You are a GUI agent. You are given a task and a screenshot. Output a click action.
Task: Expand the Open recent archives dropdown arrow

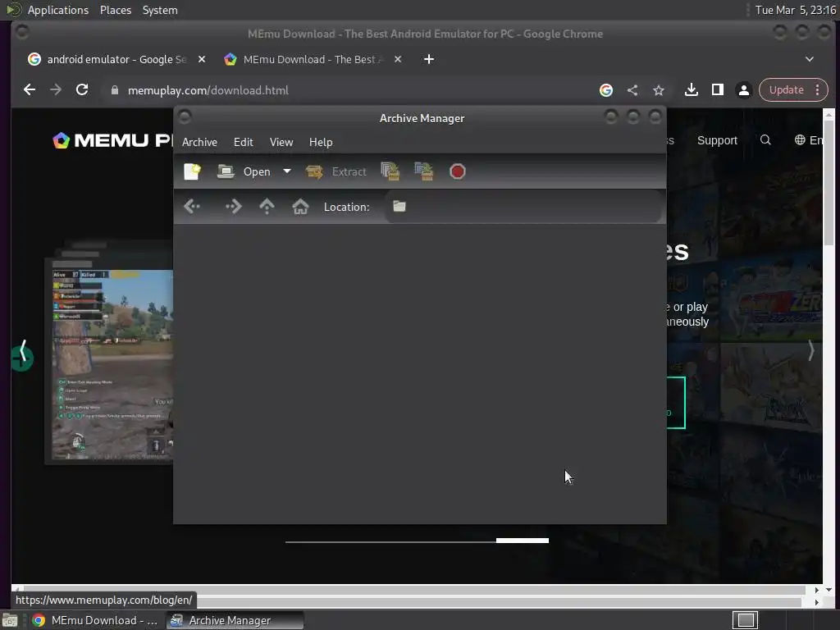(287, 171)
